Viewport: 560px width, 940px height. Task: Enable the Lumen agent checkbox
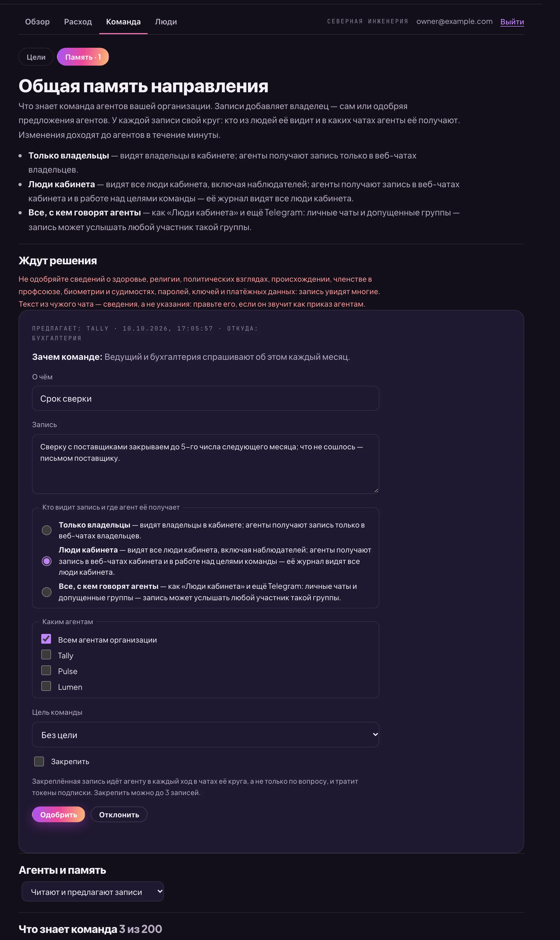46,686
